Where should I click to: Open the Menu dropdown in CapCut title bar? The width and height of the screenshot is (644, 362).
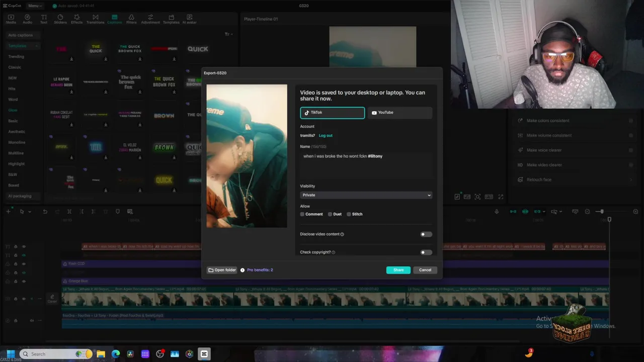[x=35, y=6]
